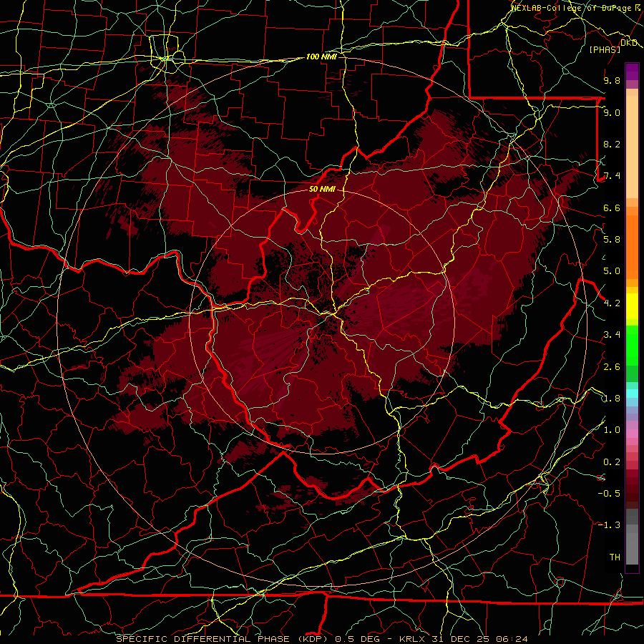Select the 4.2 scale label
Image resolution: width=644 pixels, height=644 pixels.
coord(612,303)
